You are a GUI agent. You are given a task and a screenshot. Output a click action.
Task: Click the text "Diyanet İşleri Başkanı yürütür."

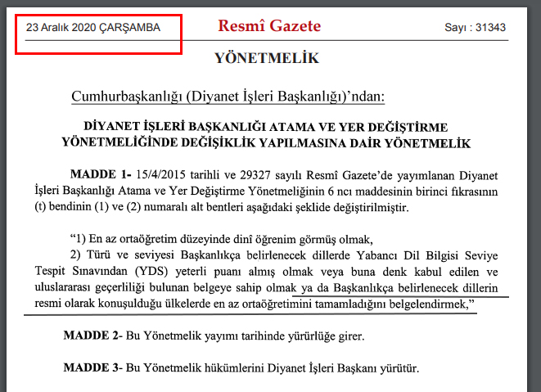tap(343, 367)
